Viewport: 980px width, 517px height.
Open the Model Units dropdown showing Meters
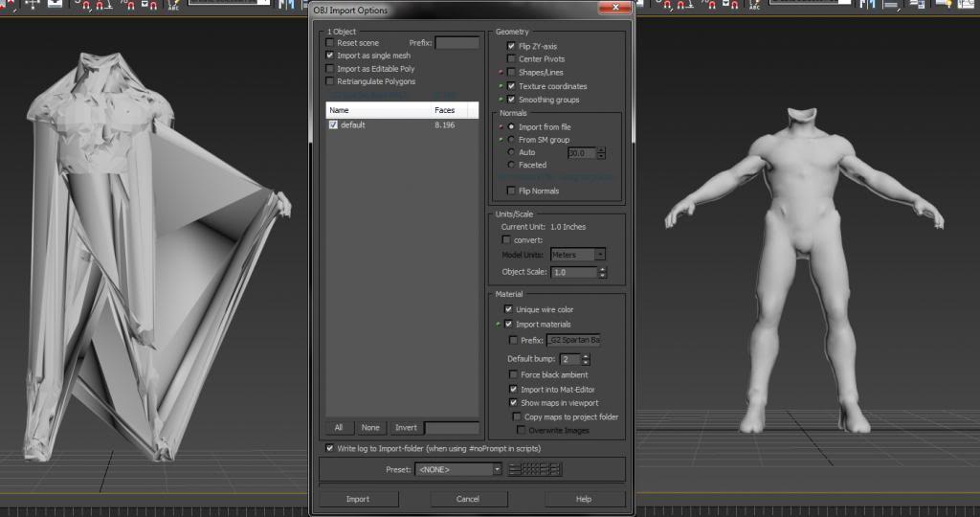577,255
